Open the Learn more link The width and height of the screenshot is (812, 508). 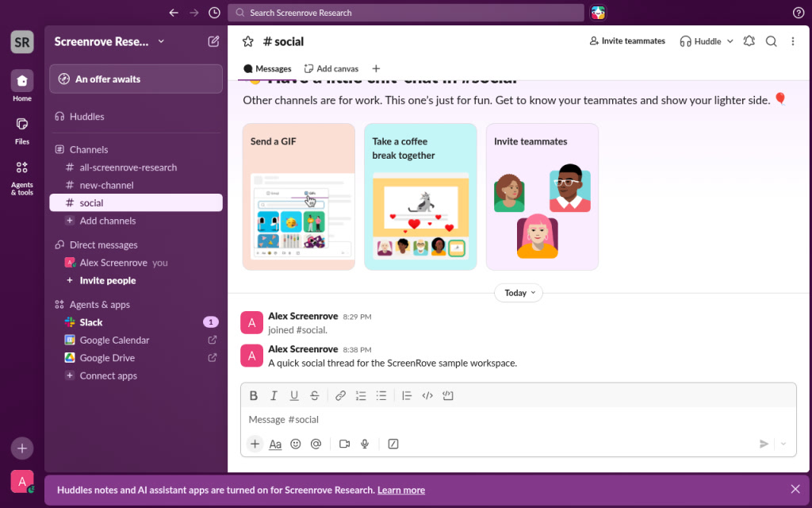pyautogui.click(x=401, y=491)
